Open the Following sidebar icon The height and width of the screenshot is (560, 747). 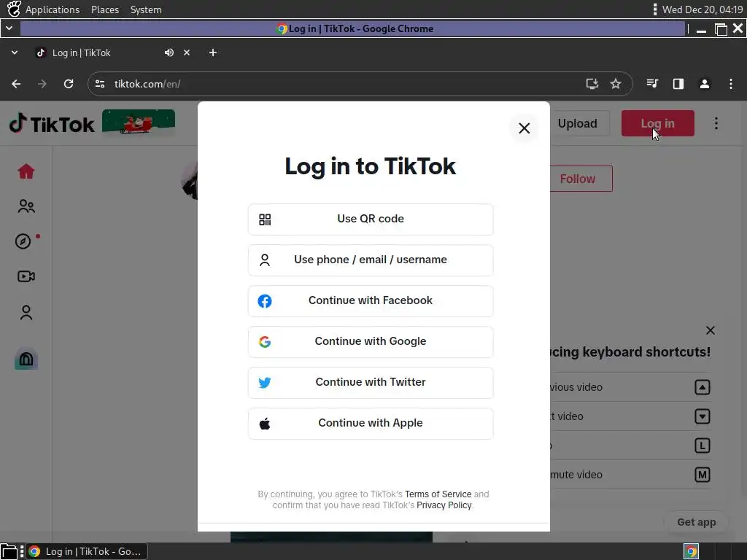tap(26, 206)
